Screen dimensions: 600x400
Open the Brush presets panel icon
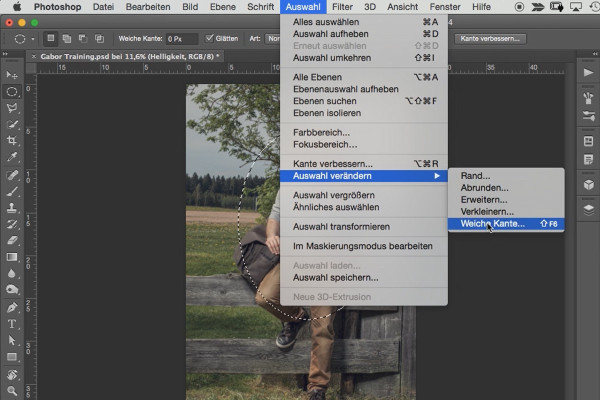(588, 98)
